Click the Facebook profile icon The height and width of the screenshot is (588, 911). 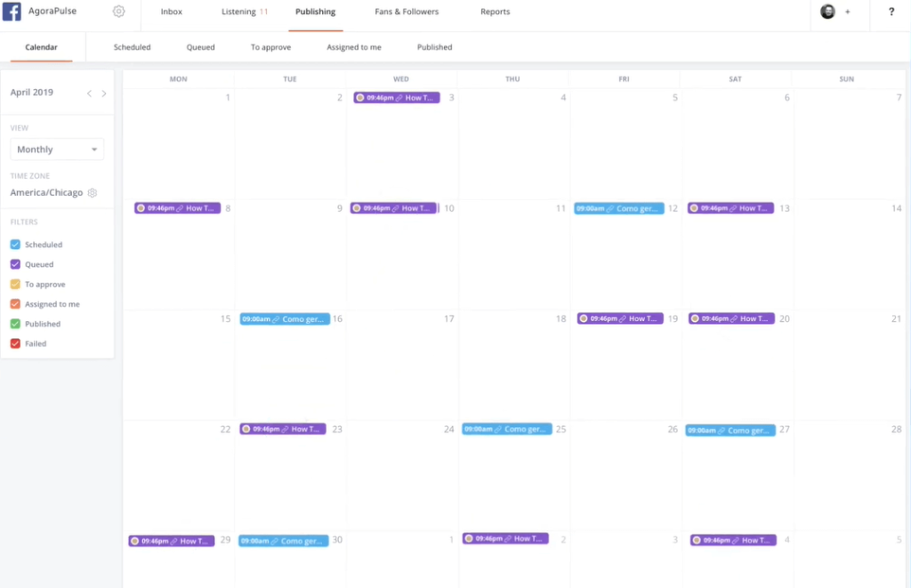click(12, 11)
